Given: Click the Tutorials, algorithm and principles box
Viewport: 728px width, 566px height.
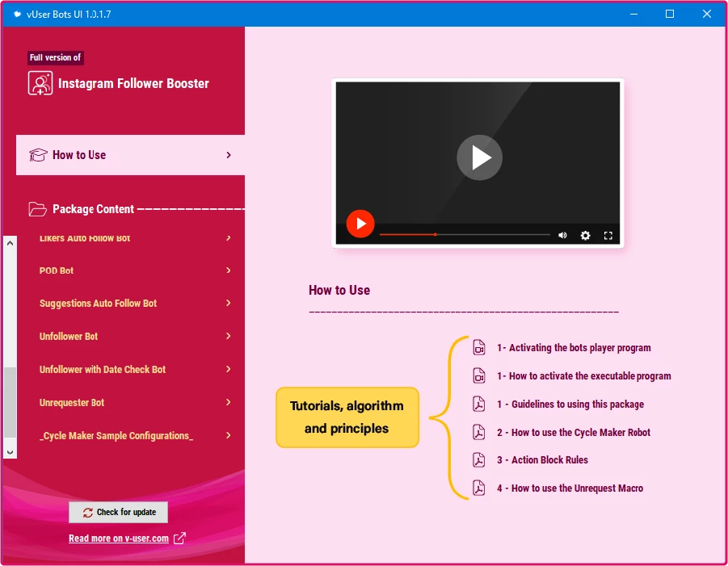Looking at the screenshot, I should [347, 417].
